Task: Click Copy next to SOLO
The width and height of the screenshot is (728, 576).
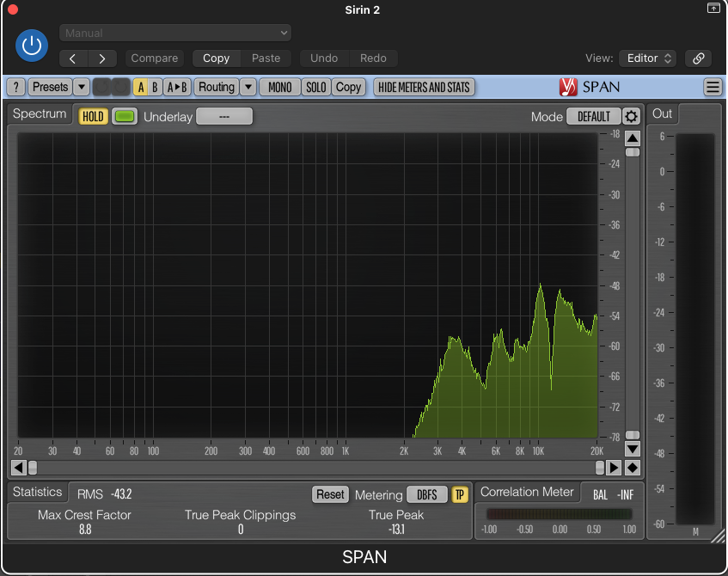Action: click(x=349, y=88)
